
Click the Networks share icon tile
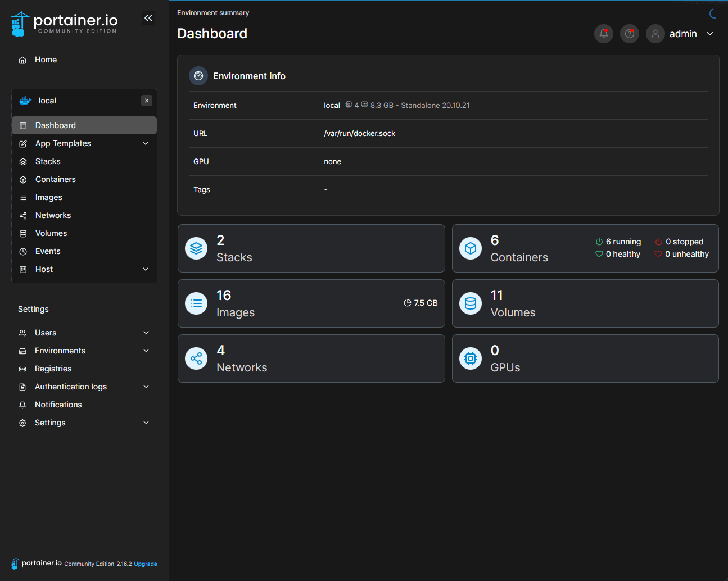coord(196,358)
